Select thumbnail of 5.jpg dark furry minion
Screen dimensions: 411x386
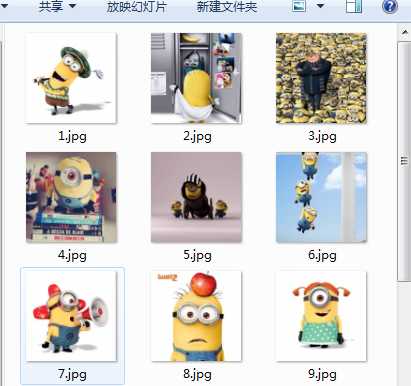coord(196,197)
